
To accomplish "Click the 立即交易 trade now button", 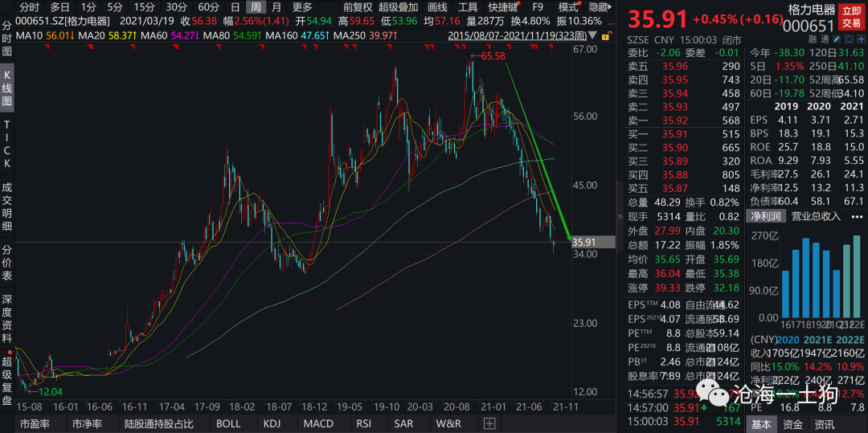I will pos(852,17).
